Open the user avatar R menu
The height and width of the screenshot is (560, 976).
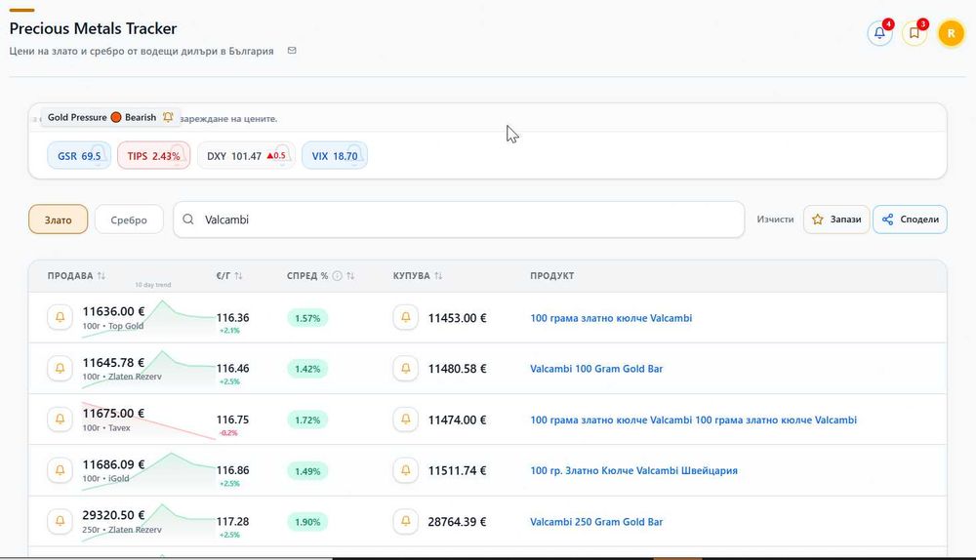tap(951, 33)
